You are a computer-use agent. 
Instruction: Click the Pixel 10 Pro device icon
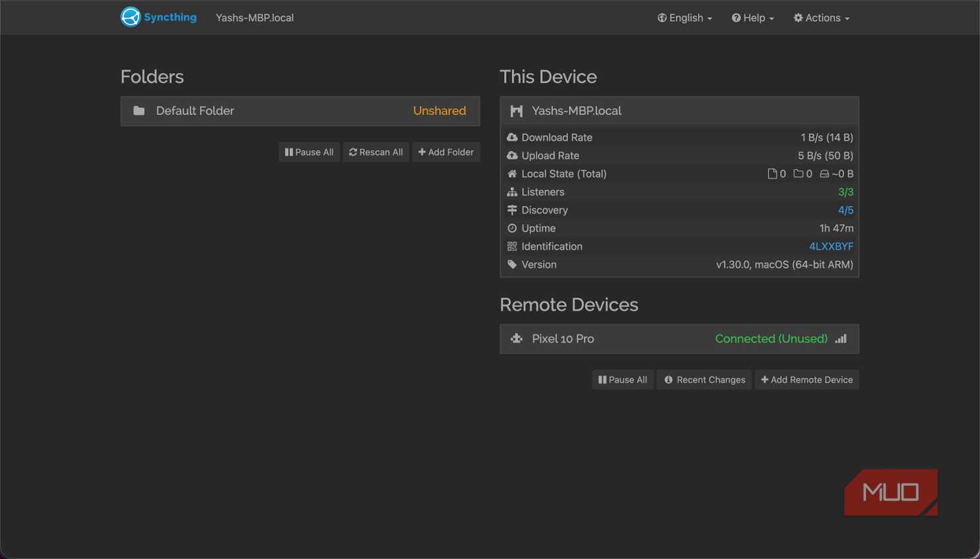[516, 338]
